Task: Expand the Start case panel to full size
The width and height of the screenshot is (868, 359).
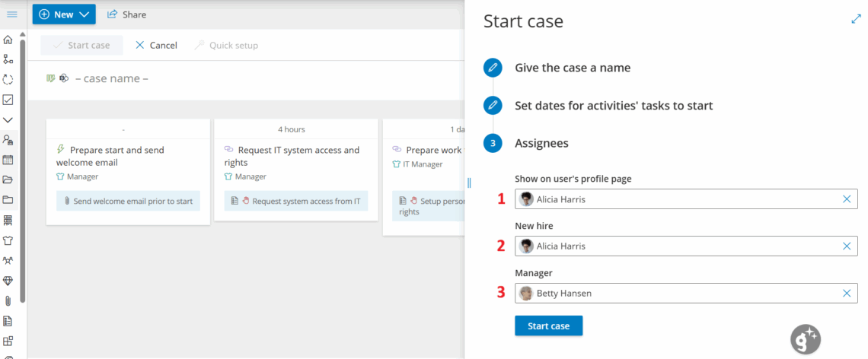Action: tap(856, 20)
